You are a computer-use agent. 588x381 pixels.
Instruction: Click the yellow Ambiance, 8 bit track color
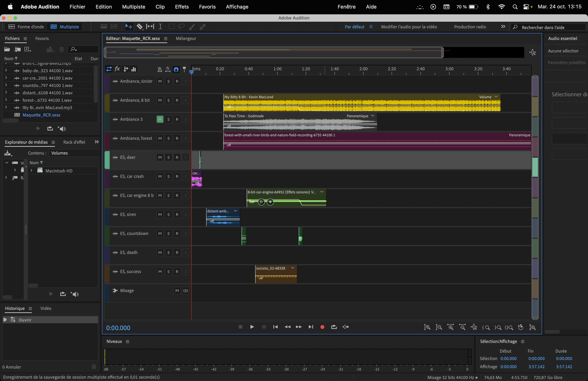[x=107, y=103]
